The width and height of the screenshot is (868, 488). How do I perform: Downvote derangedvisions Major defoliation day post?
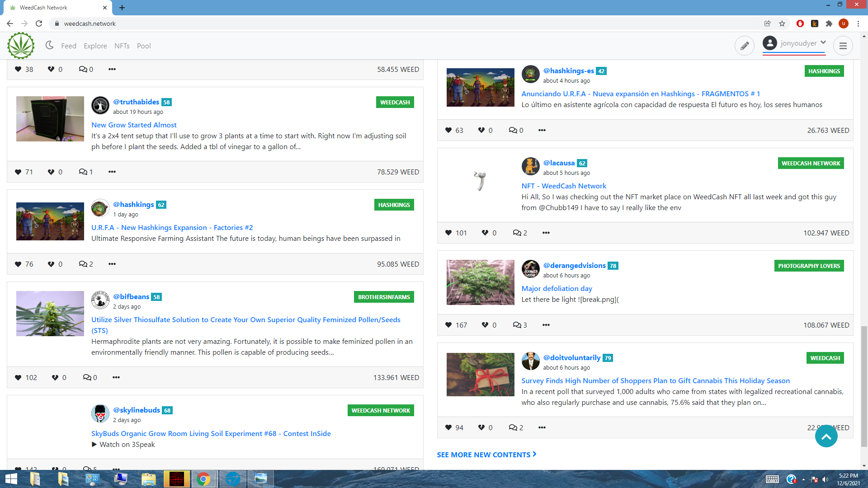pyautogui.click(x=485, y=325)
